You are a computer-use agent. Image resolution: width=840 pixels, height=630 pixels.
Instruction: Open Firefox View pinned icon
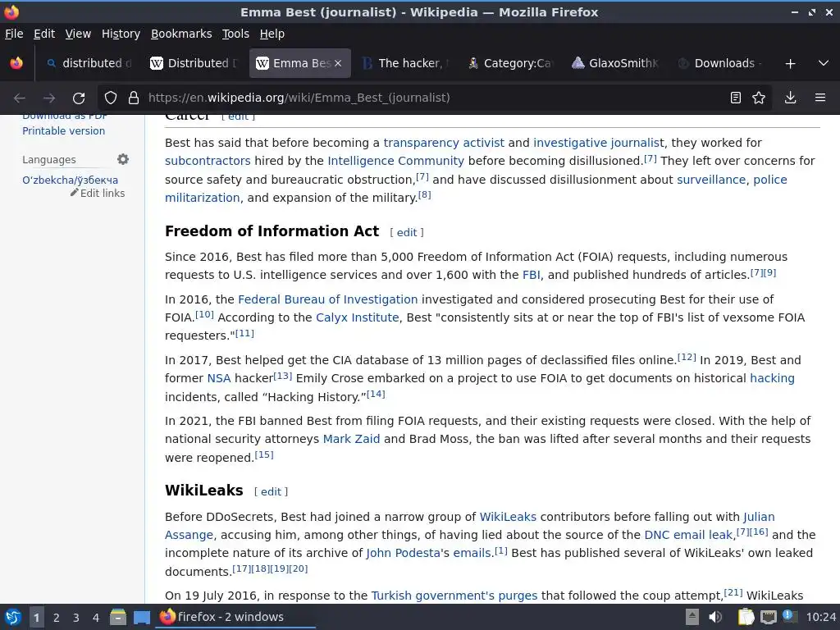tap(16, 63)
